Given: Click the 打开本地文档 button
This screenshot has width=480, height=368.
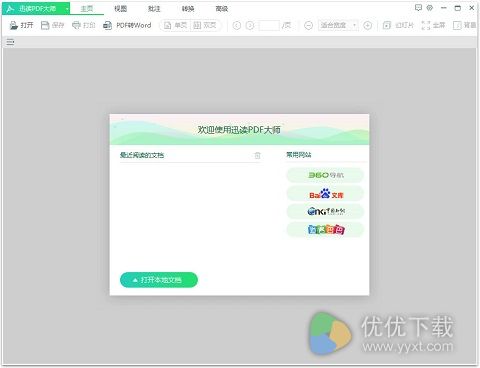Looking at the screenshot, I should pyautogui.click(x=159, y=280).
